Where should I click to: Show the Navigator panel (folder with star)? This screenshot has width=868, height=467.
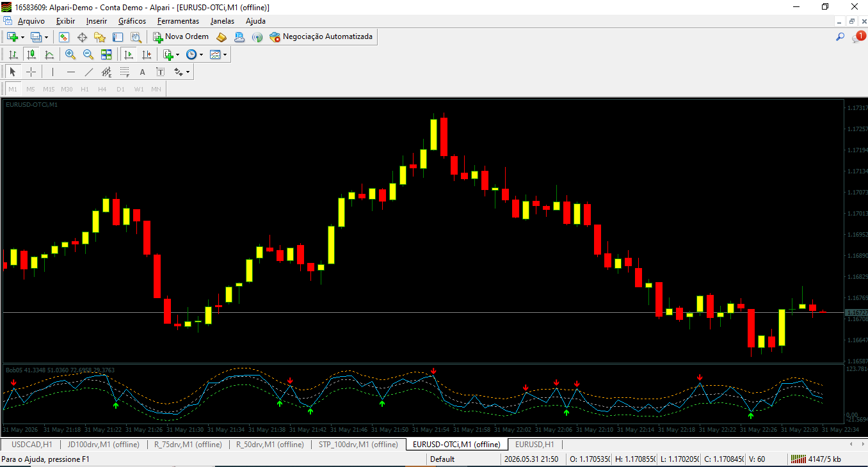click(x=100, y=37)
